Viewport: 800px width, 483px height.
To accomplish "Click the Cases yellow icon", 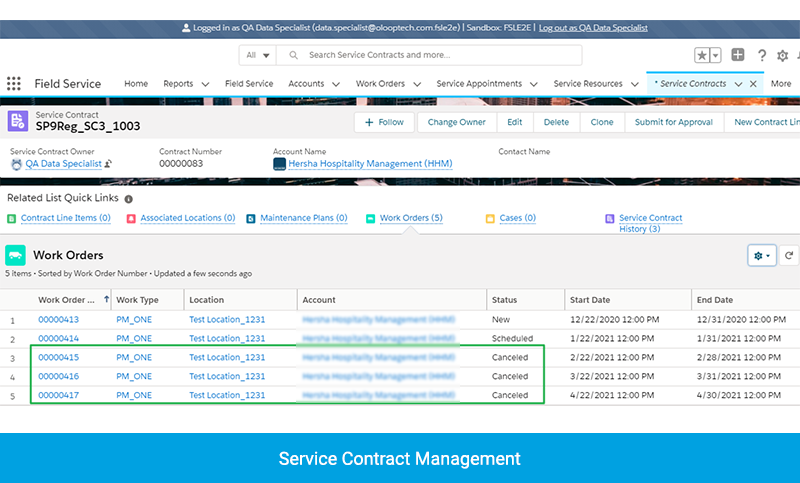I will [490, 219].
